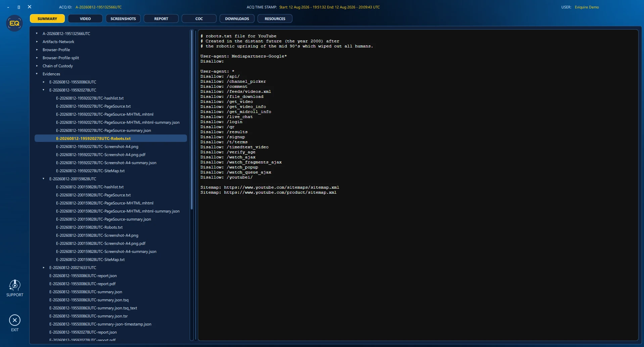The height and width of the screenshot is (347, 644).
Task: Open E-20260812-195920278UTC-PageSource-MHTML.mhtml
Action: 104,114
